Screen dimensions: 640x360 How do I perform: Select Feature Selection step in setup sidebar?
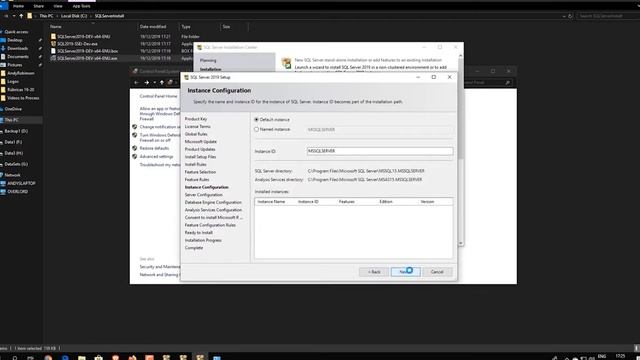[200, 172]
